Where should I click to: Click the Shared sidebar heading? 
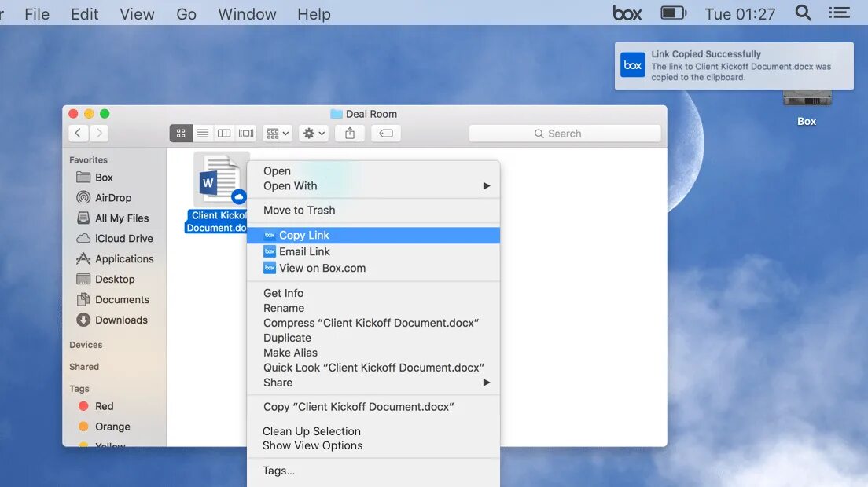point(84,367)
